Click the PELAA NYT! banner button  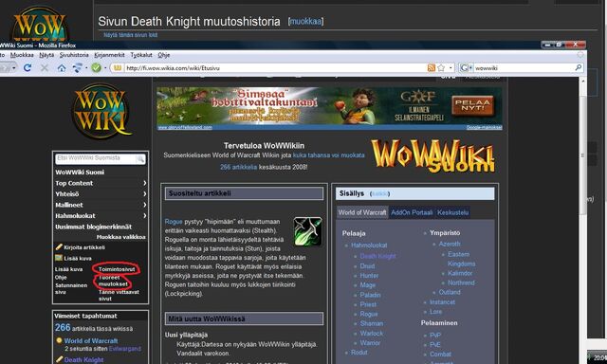tap(472, 105)
